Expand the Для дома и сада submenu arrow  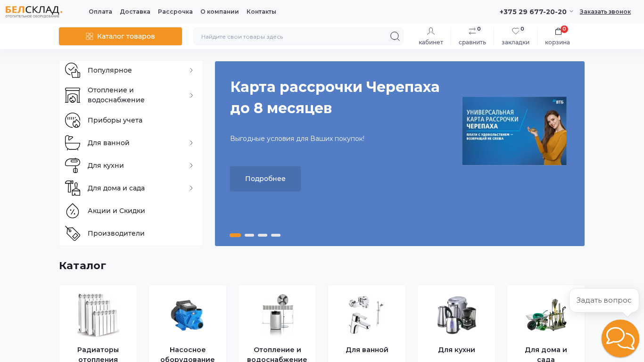(x=191, y=188)
